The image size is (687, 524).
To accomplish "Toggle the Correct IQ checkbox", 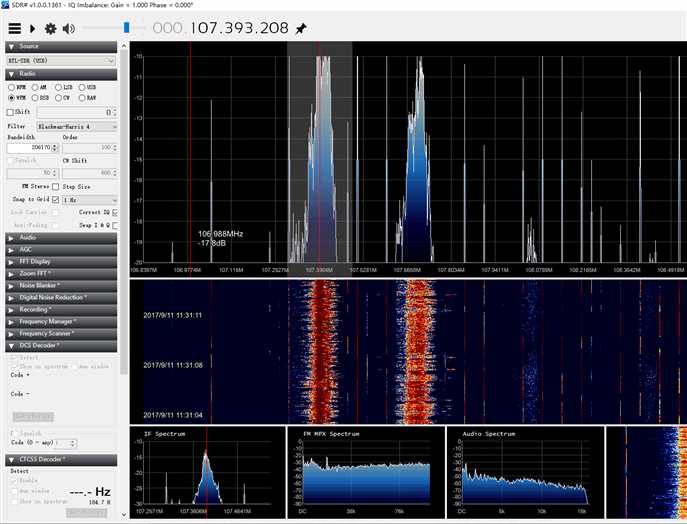I will click(x=115, y=213).
